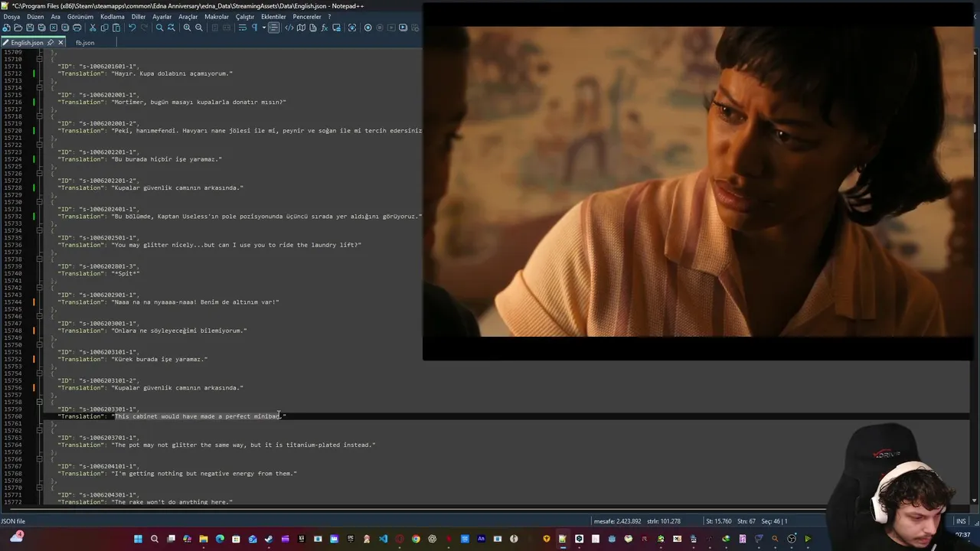Open the Görünüm menu
The image size is (980, 551).
pyautogui.click(x=80, y=17)
